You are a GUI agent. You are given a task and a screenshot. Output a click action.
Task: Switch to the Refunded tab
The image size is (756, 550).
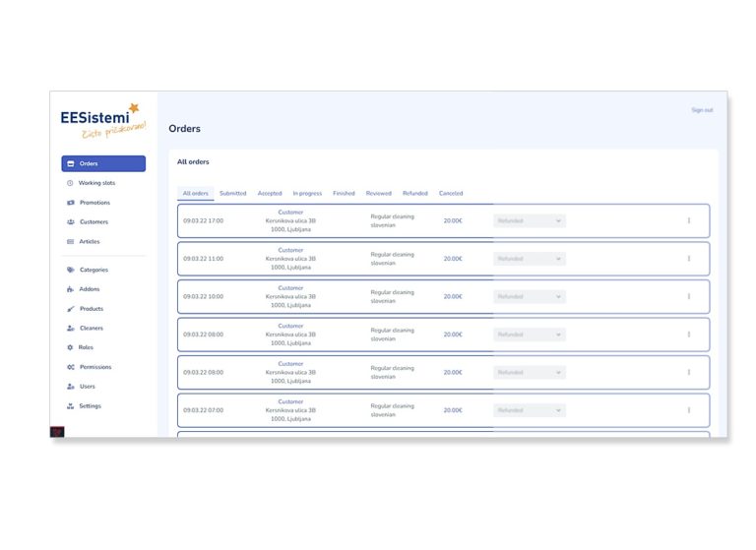click(x=415, y=193)
